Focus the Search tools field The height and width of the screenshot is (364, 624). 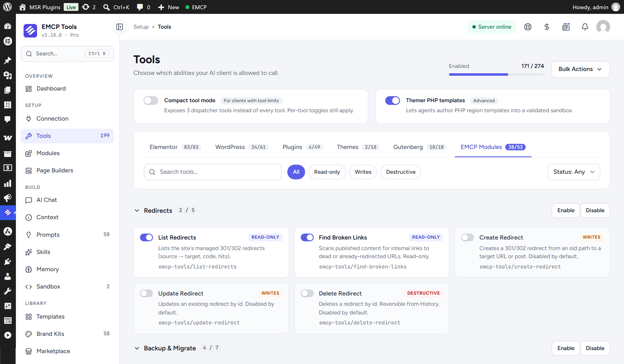[213, 172]
